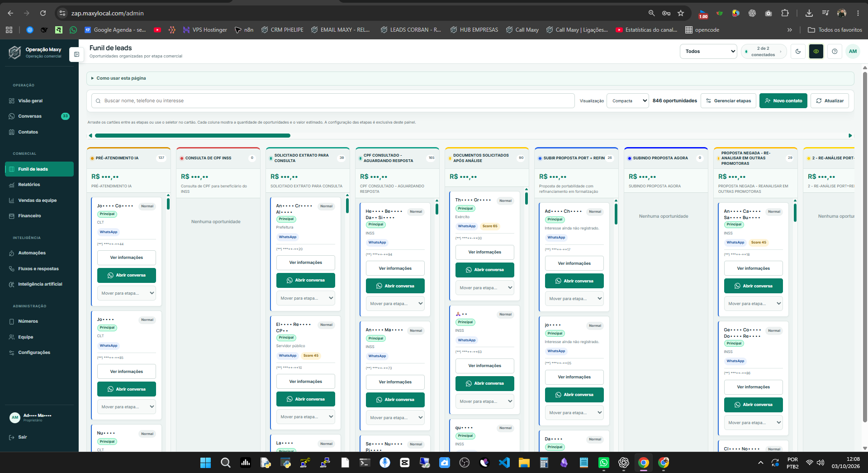Click the right arrow of funnel scrollbar
868x473 pixels.
pyautogui.click(x=850, y=135)
